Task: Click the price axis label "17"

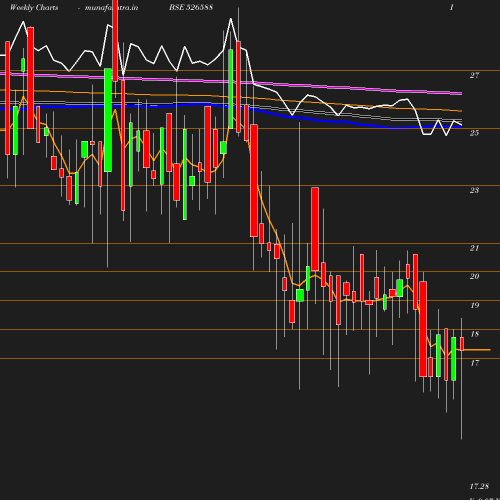Action: (x=474, y=363)
